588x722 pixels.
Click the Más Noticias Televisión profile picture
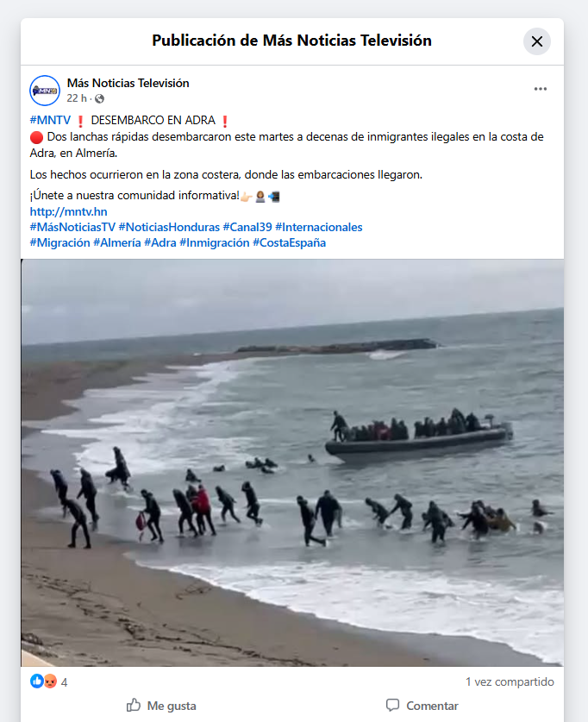[x=45, y=91]
